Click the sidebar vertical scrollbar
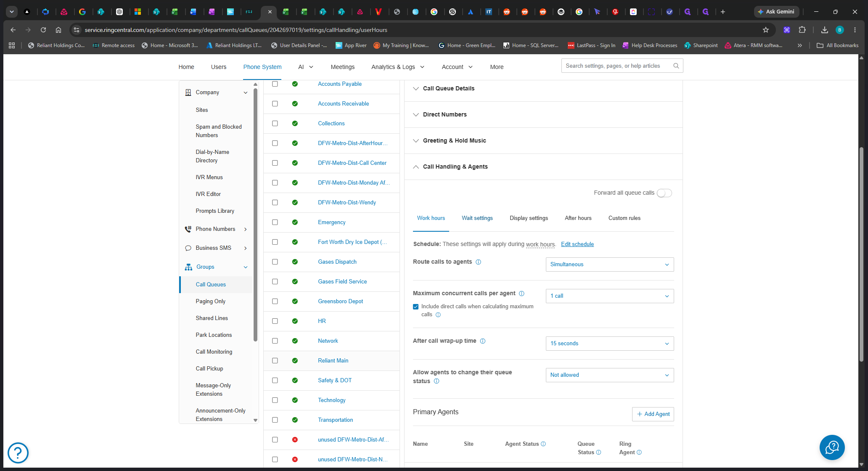This screenshot has width=868, height=471. pyautogui.click(x=255, y=214)
